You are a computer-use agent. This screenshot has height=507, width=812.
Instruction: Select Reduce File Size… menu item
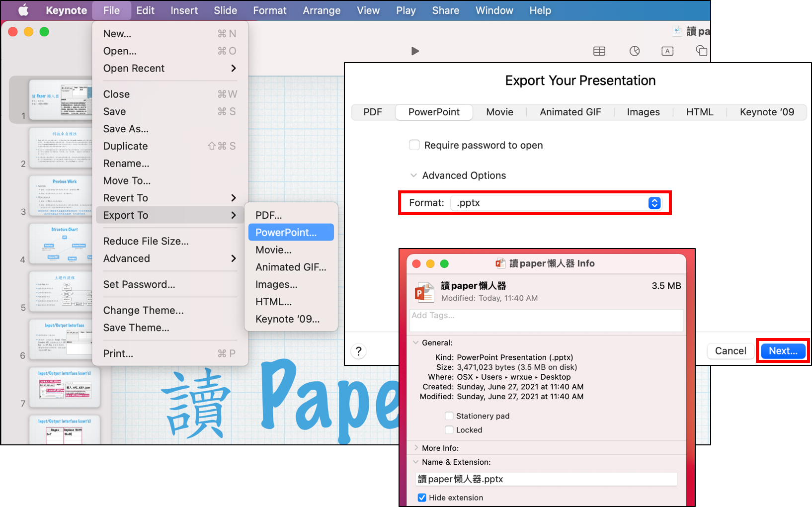[x=170, y=241]
